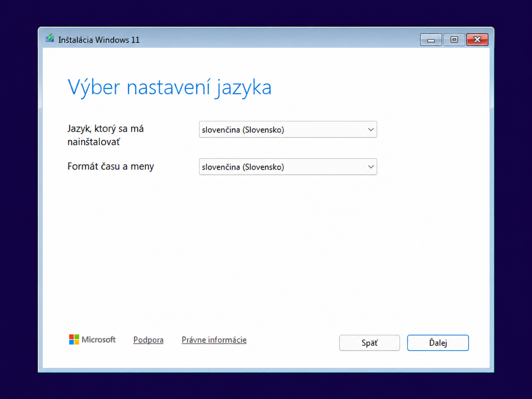
Task: Click the 'Výber nastavení jazyka' heading
Action: (169, 87)
